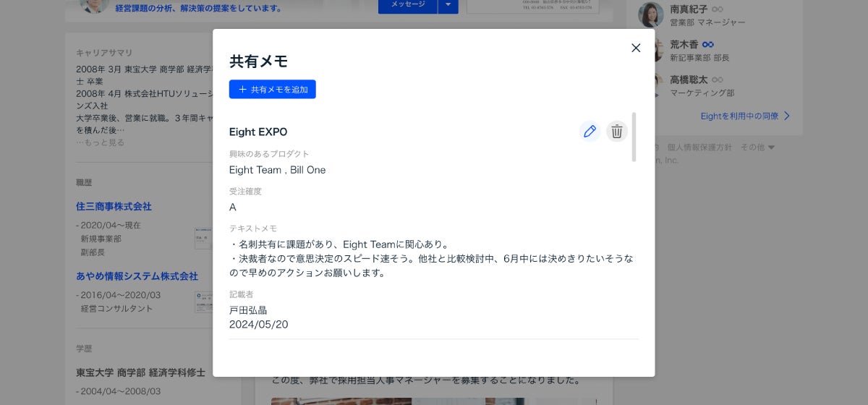Click the 興味のあるプロダクト field label
Screen dimensions: 868x405
269,154
